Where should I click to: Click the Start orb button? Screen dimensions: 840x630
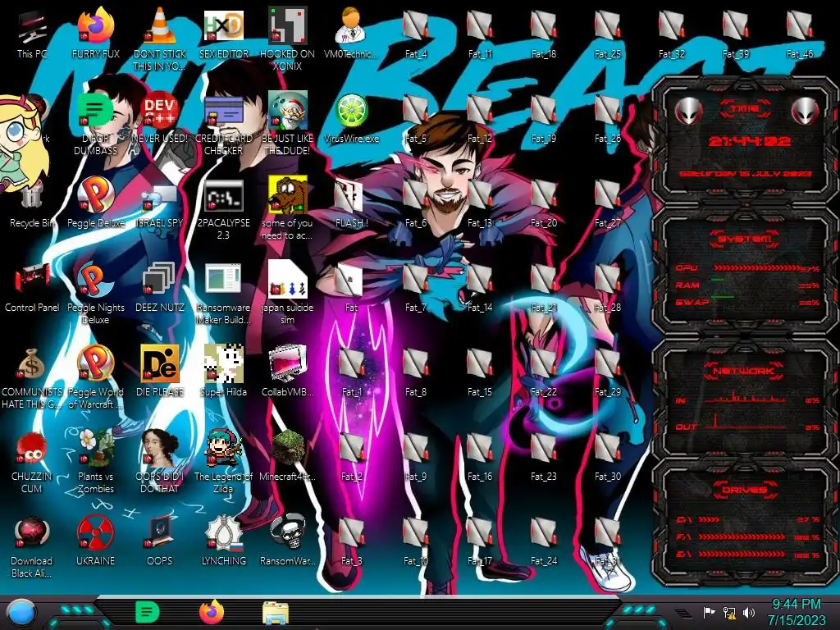tap(21, 612)
